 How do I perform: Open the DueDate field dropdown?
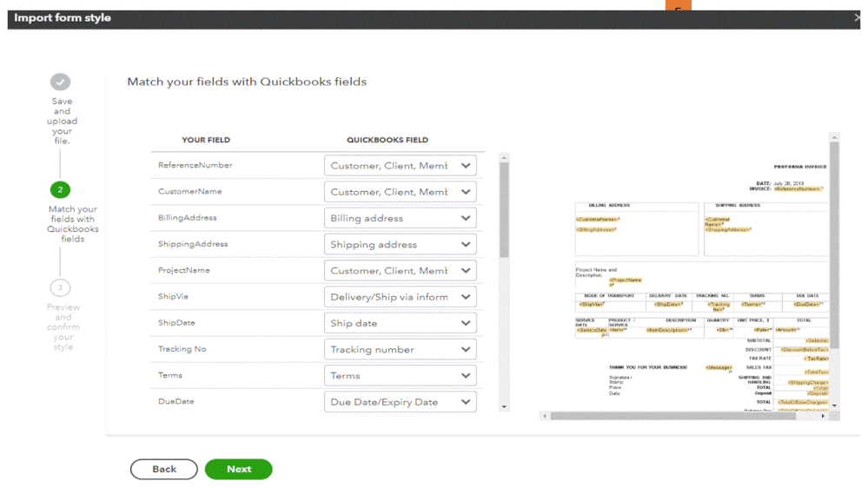[400, 402]
